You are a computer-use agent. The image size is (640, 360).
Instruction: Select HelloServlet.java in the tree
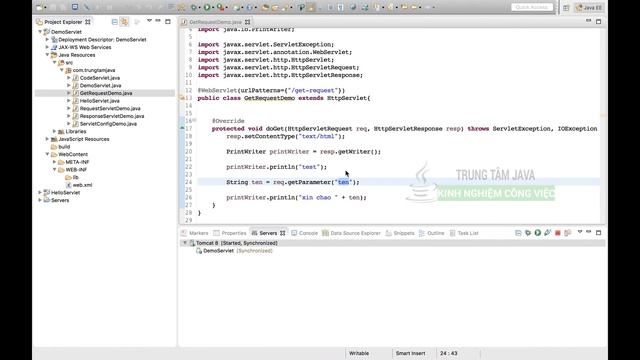(100, 101)
